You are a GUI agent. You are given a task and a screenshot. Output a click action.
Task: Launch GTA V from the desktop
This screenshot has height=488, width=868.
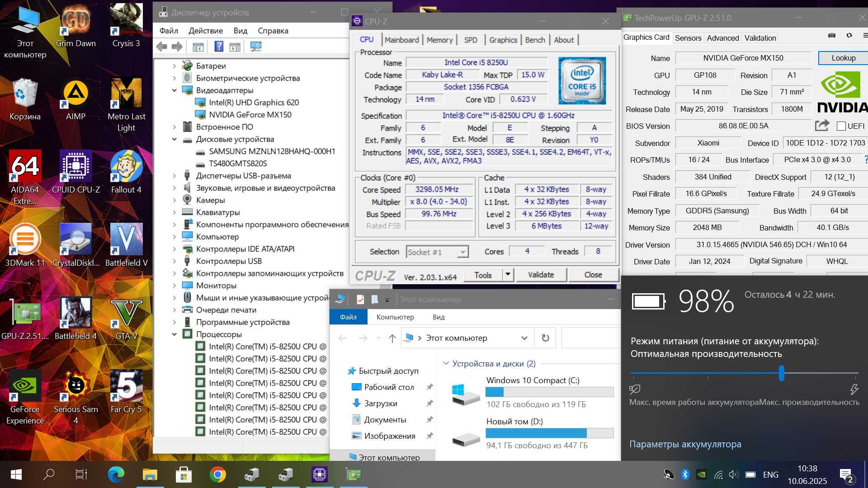point(126,319)
